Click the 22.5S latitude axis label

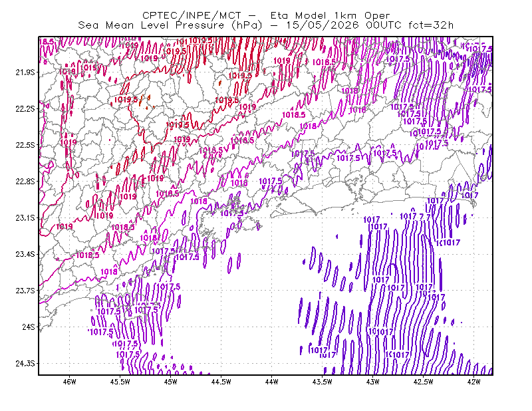pyautogui.click(x=25, y=145)
